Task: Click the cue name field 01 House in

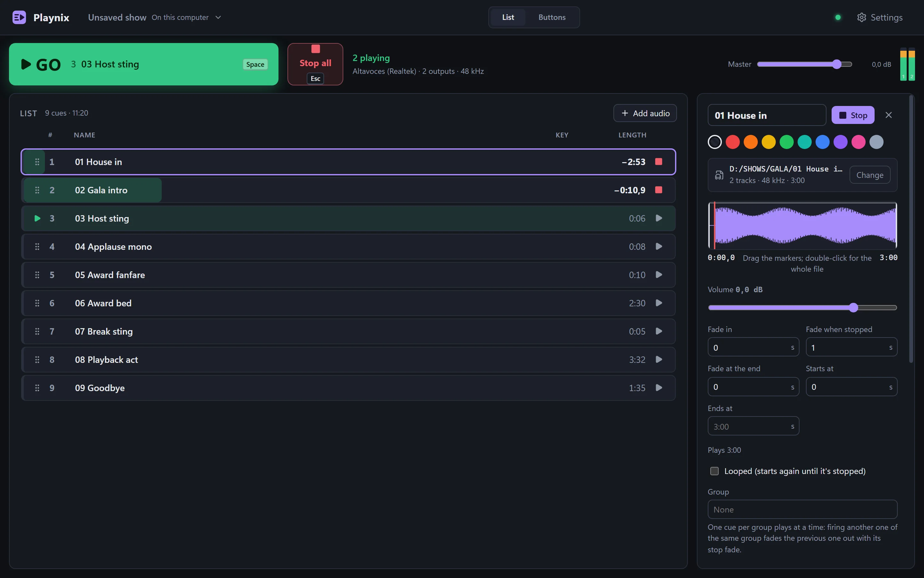Action: click(x=767, y=115)
